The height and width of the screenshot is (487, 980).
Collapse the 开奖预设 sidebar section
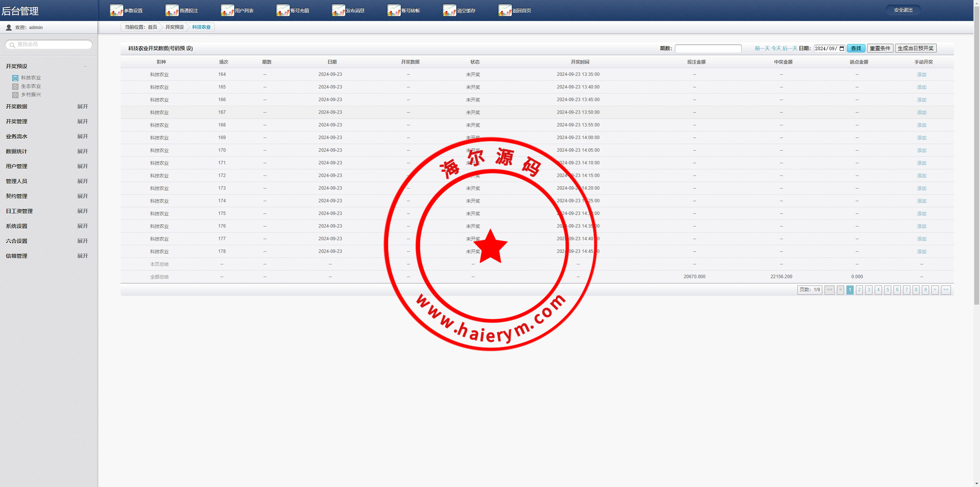85,66
